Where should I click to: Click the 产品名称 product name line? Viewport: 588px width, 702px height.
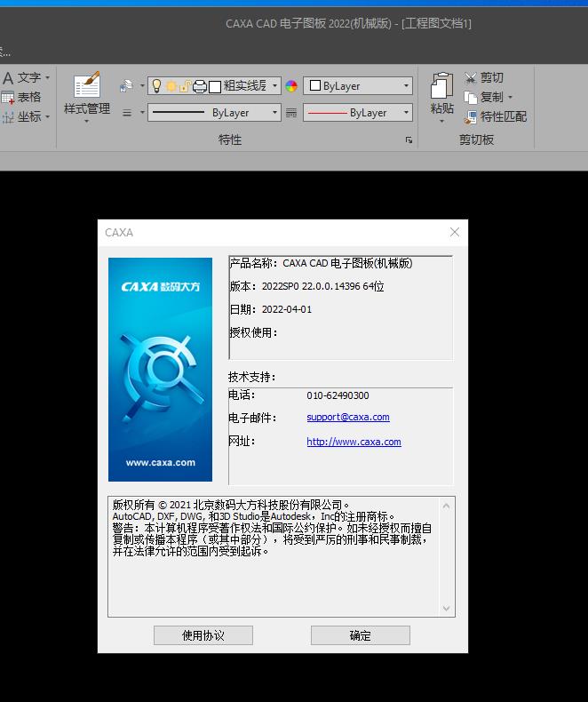(x=321, y=263)
